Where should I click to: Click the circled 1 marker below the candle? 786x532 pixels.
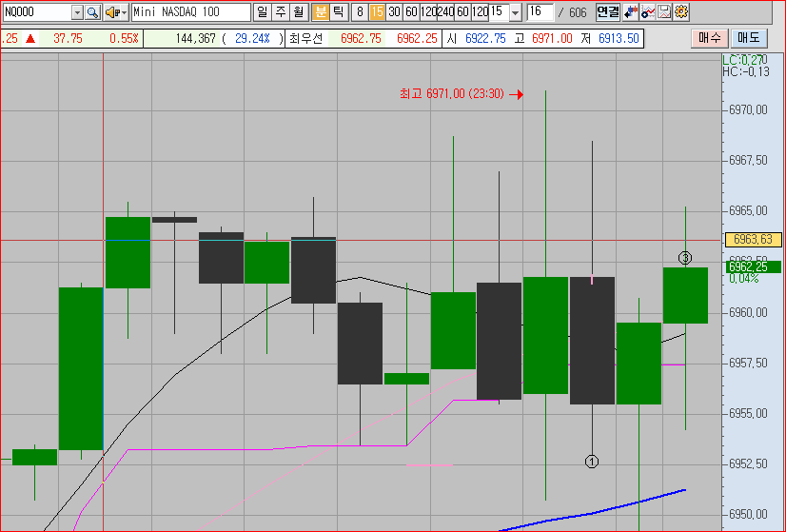tap(592, 462)
